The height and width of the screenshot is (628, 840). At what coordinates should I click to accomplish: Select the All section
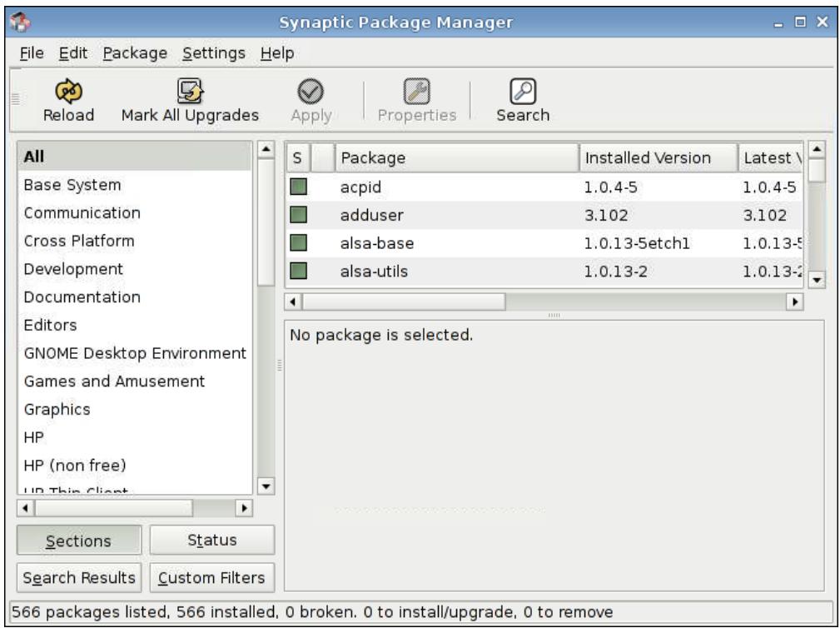click(135, 157)
